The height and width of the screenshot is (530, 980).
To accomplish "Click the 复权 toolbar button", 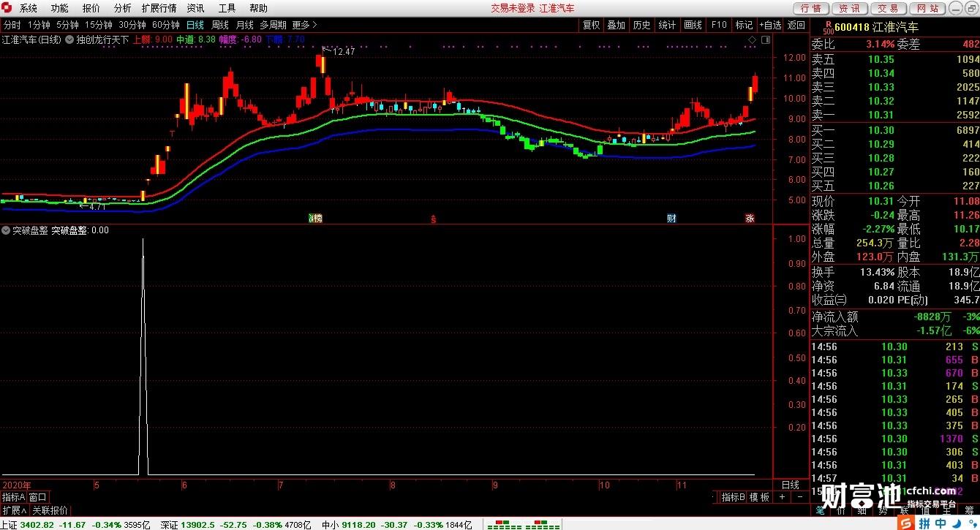I will pyautogui.click(x=591, y=25).
